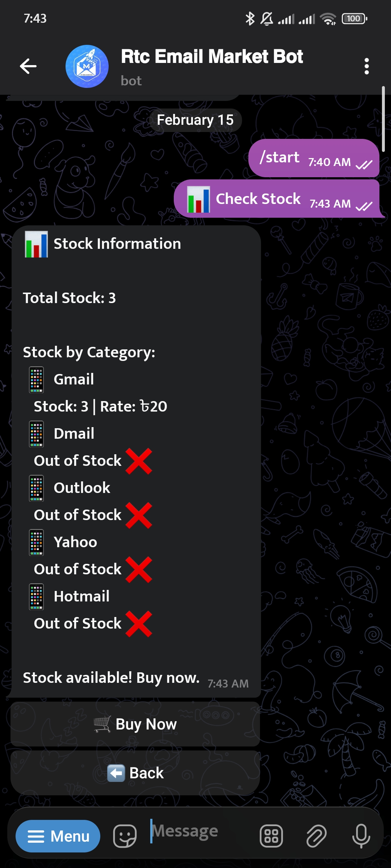Open the three-dot options menu
Screen dimensions: 391x868
[x=366, y=66]
